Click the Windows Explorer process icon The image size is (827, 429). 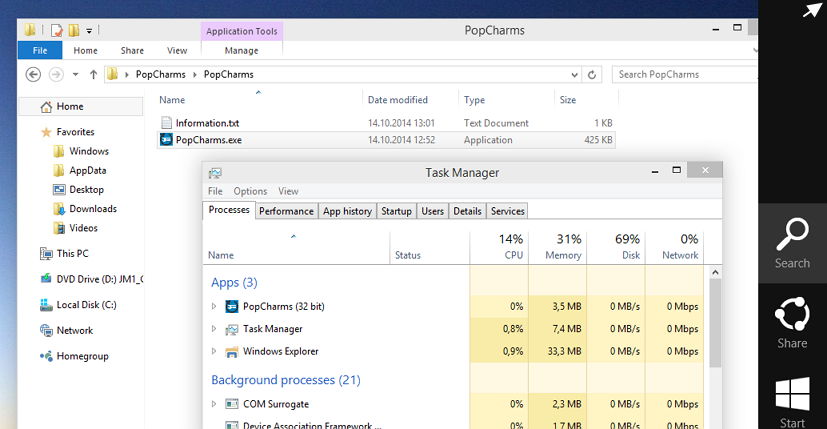pyautogui.click(x=232, y=351)
